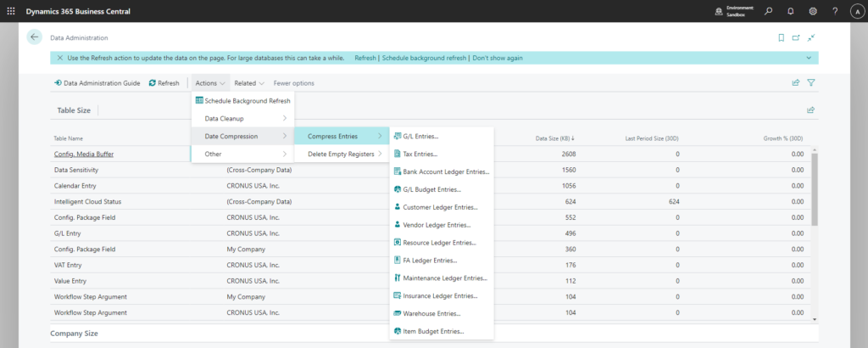Select the Value Entry row
This screenshot has height=348, width=868.
coord(431,281)
